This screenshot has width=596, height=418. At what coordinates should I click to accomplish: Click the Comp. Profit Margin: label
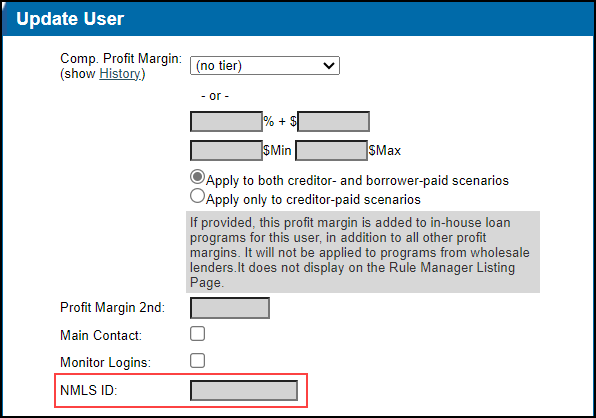pyautogui.click(x=121, y=59)
